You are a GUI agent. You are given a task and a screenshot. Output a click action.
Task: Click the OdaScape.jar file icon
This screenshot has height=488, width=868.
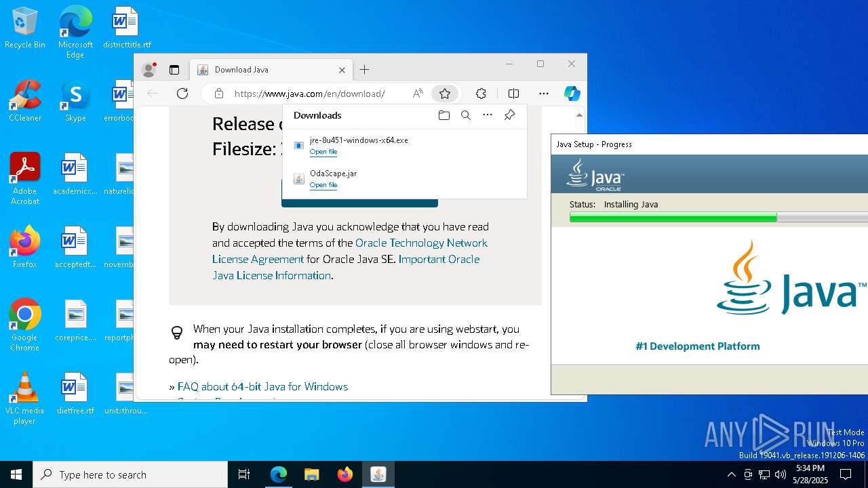(299, 179)
